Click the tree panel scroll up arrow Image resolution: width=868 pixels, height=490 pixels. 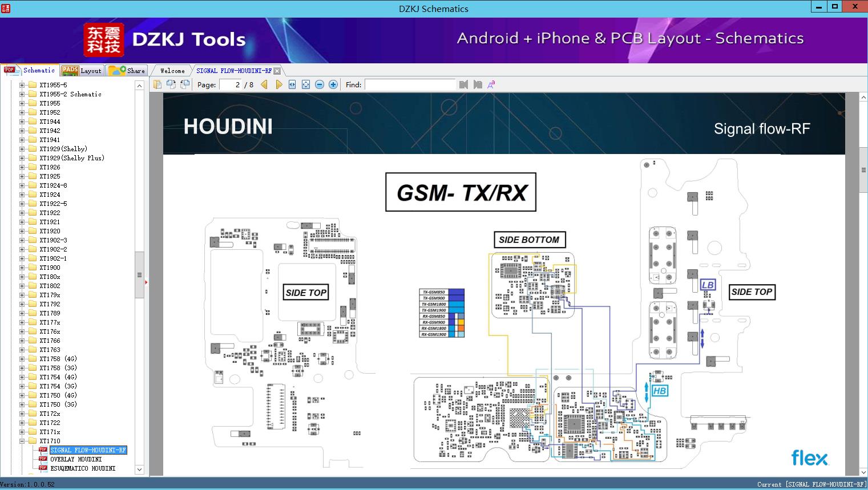click(139, 86)
